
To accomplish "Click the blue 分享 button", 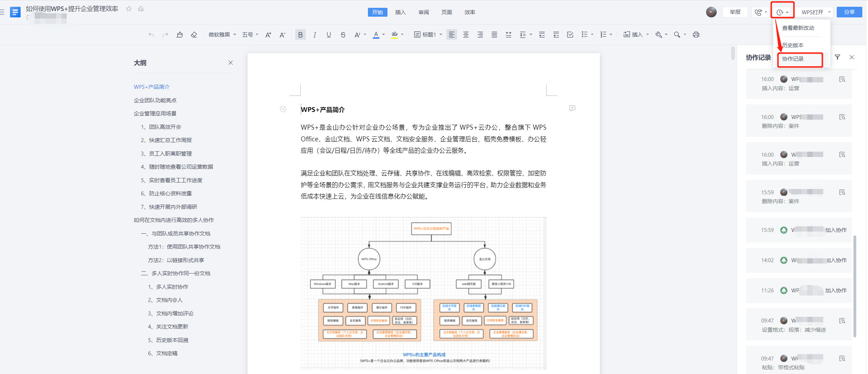I will [849, 12].
